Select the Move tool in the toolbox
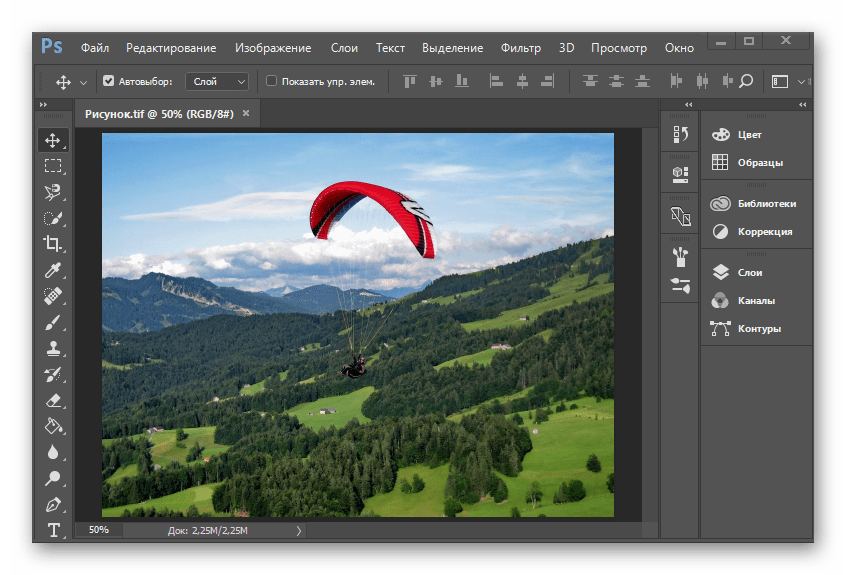Image resolution: width=846 pixels, height=575 pixels. (52, 140)
